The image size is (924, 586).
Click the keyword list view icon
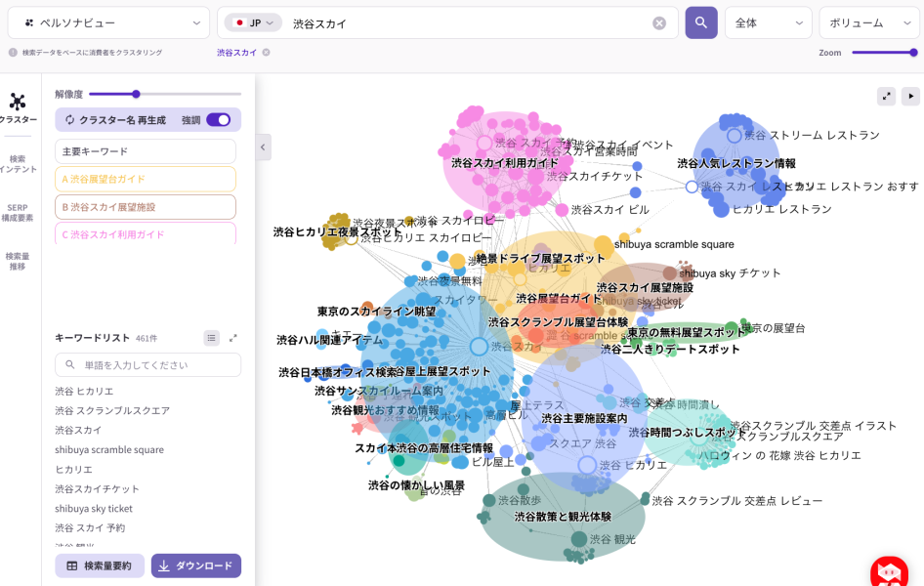pos(212,338)
